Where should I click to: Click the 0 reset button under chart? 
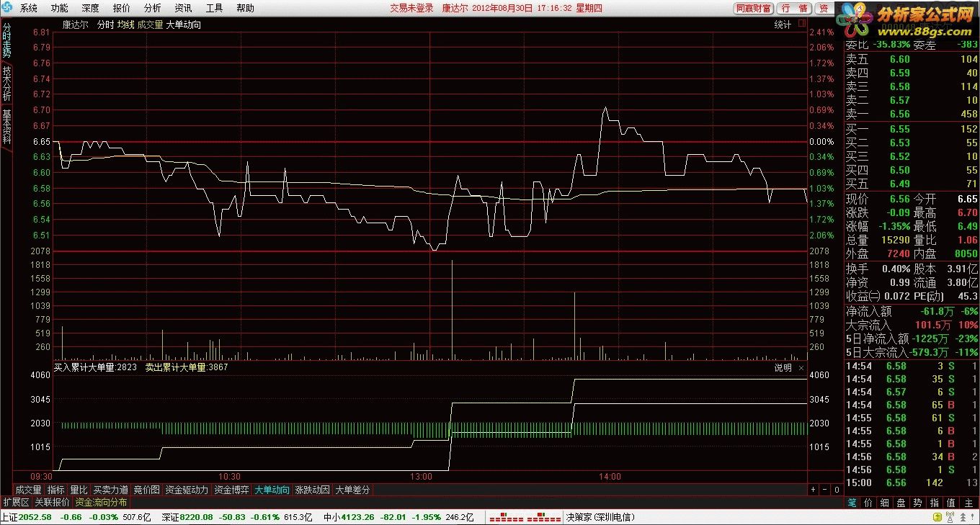pyautogui.click(x=837, y=490)
